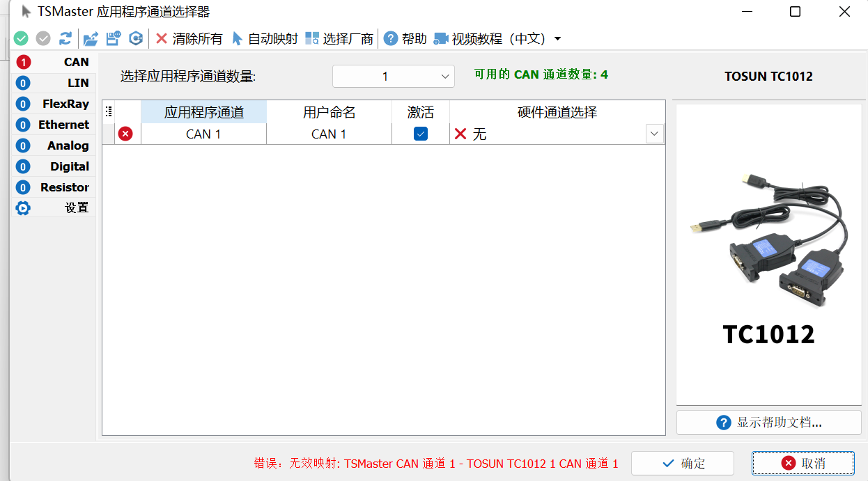
Task: Select the CAN 1 application channel cell
Action: pos(203,134)
